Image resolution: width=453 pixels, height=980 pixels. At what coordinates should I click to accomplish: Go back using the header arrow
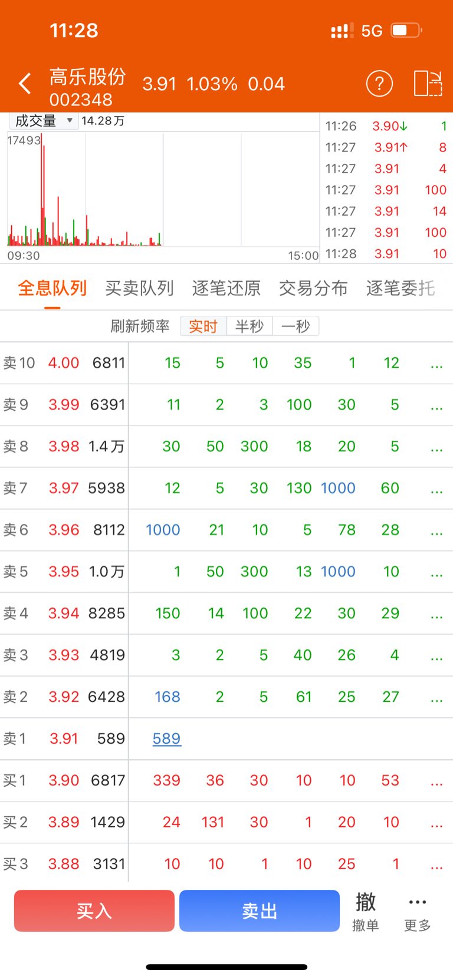tap(25, 84)
